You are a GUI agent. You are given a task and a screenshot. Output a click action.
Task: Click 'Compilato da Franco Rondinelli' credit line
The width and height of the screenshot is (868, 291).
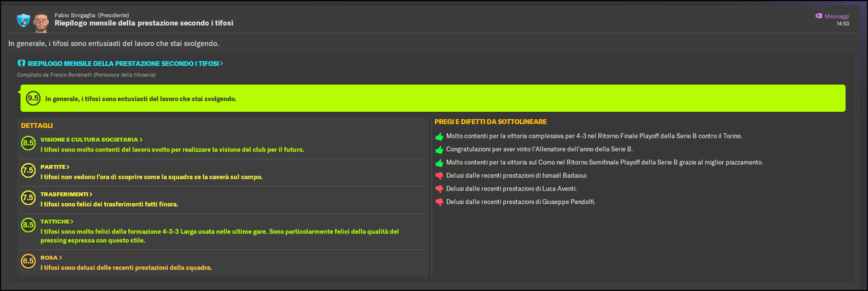coord(87,74)
